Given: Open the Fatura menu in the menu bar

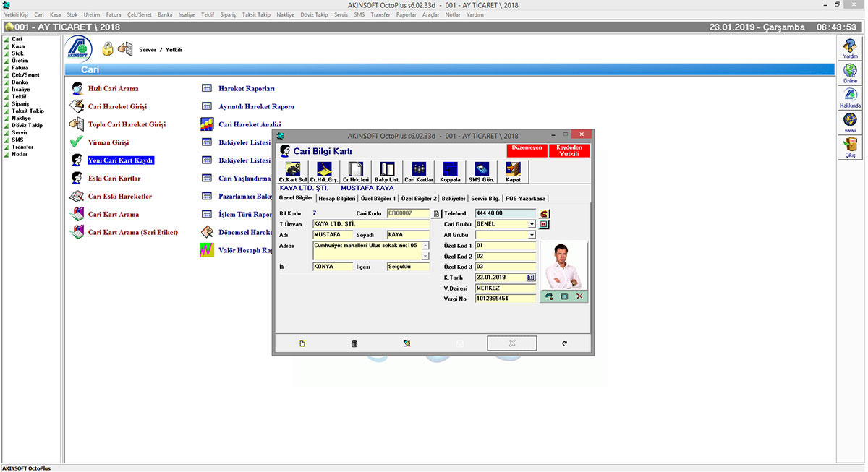Looking at the screenshot, I should click(114, 14).
